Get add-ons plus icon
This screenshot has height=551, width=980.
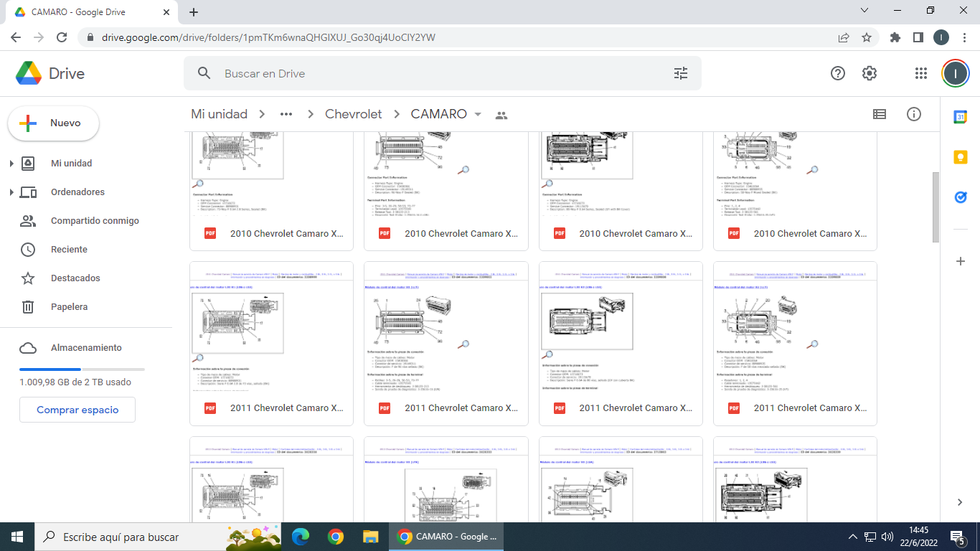961,261
